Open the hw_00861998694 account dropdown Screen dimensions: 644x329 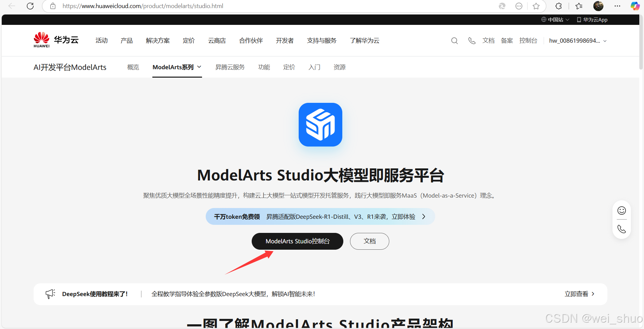click(x=577, y=40)
